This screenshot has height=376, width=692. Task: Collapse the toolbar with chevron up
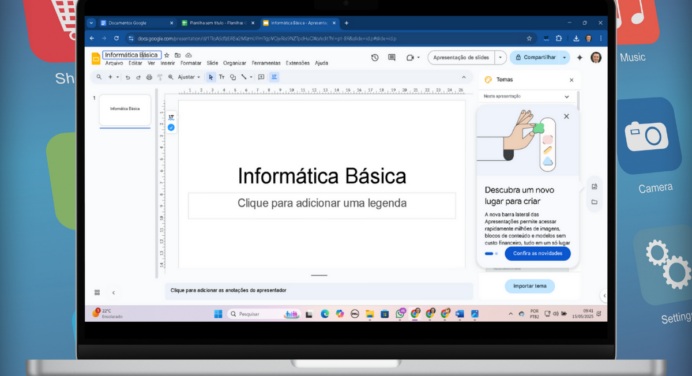(x=463, y=77)
